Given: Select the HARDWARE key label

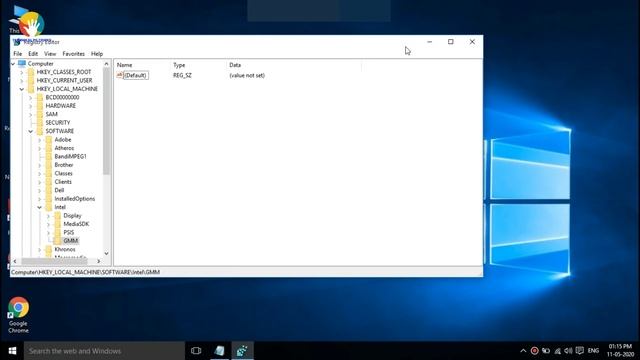Looking at the screenshot, I should click(61, 106).
